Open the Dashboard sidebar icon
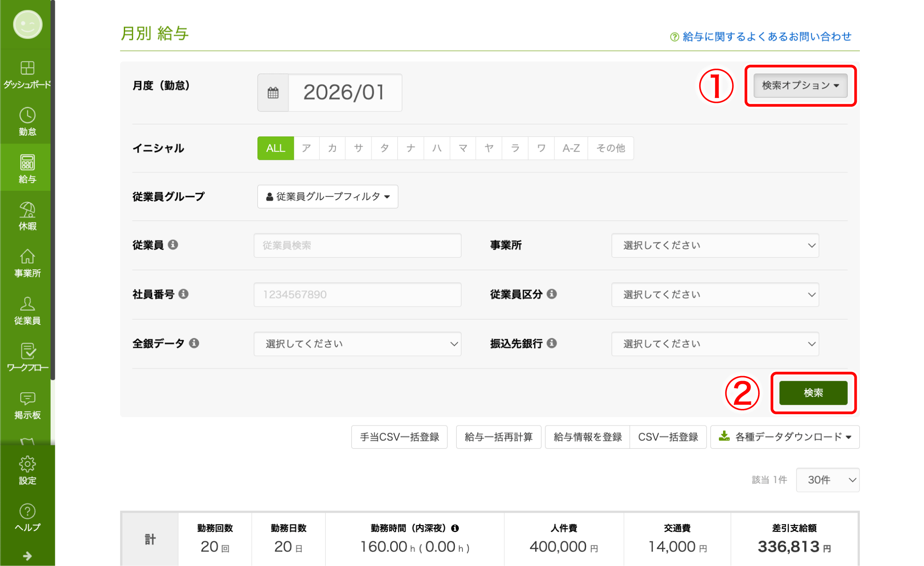Image resolution: width=924 pixels, height=566 pixels. [27, 68]
